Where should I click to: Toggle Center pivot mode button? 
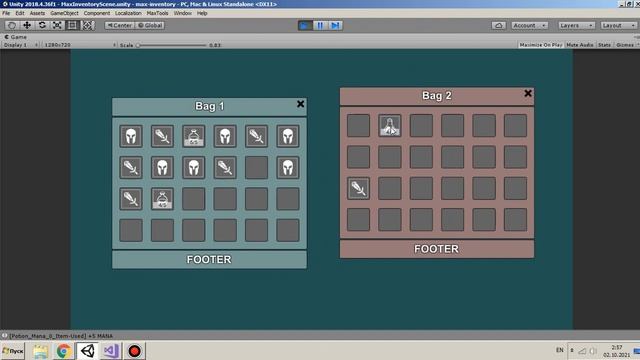coord(119,25)
